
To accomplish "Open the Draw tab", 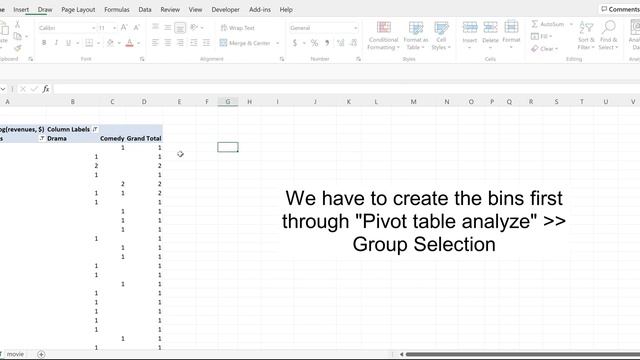I will coord(45,9).
